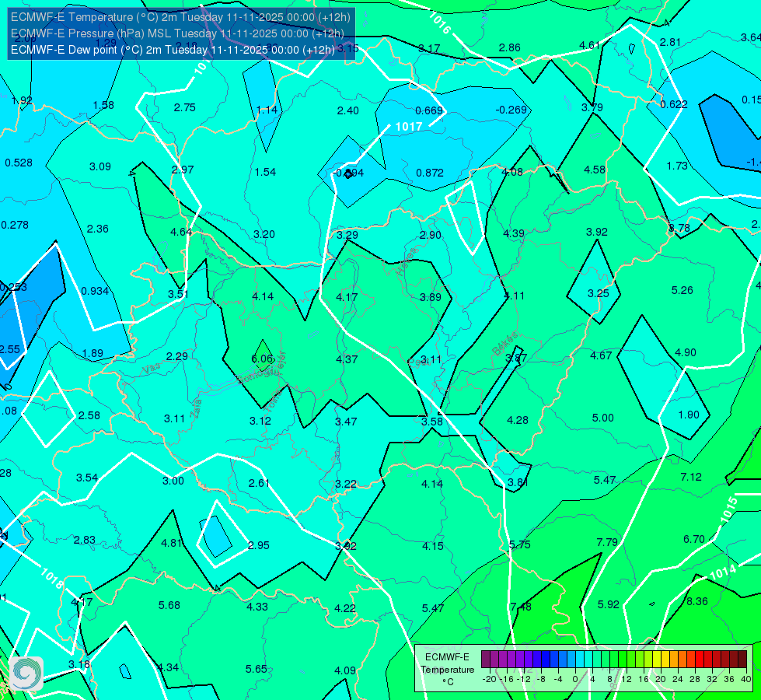Click the 2.86 temperature value
The image size is (761, 700).
[x=510, y=47]
